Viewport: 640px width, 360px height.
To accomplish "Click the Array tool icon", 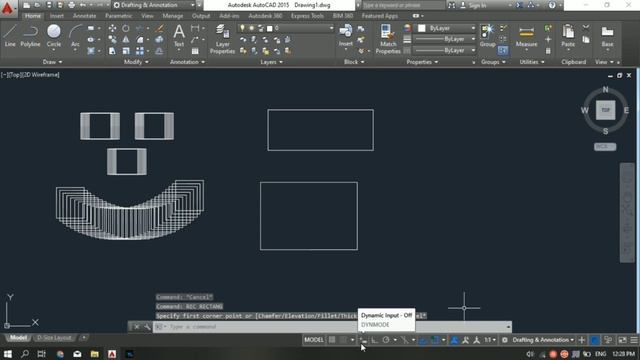I will click(140, 51).
